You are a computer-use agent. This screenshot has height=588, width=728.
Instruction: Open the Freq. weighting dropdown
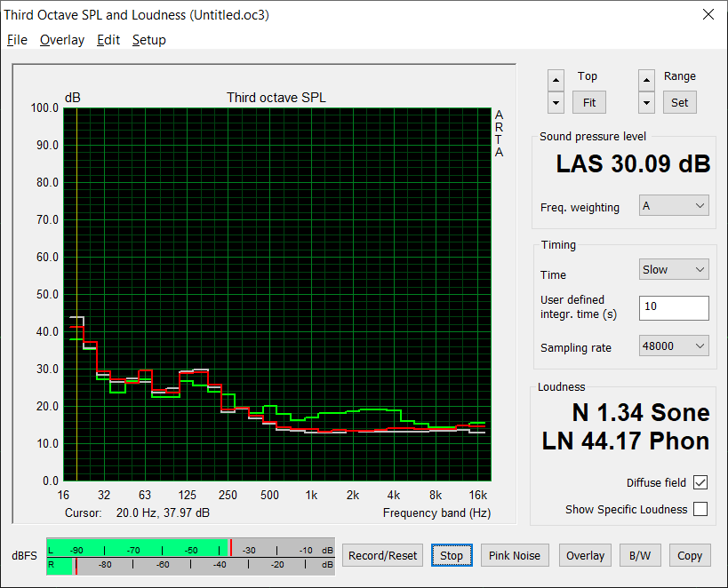(x=674, y=205)
